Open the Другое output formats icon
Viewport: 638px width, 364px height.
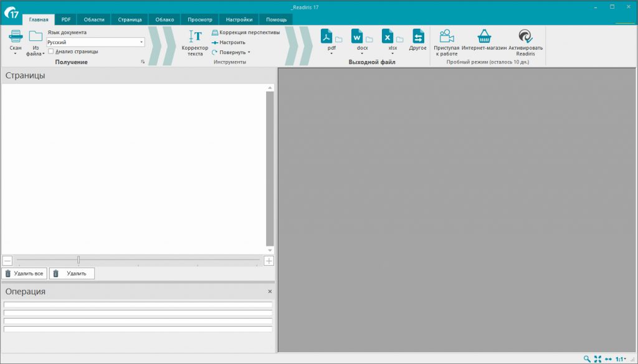(418, 37)
